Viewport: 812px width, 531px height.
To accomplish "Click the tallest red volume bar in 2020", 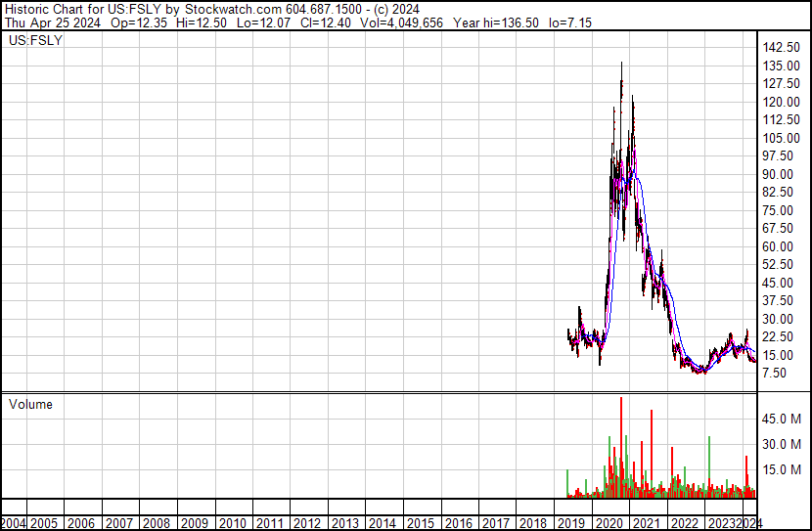I will 621,447.
